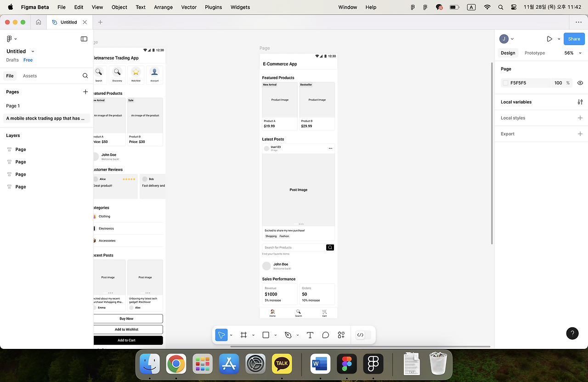This screenshot has height=382, width=588.
Task: Add an export setting with the plus button
Action: [x=580, y=134]
